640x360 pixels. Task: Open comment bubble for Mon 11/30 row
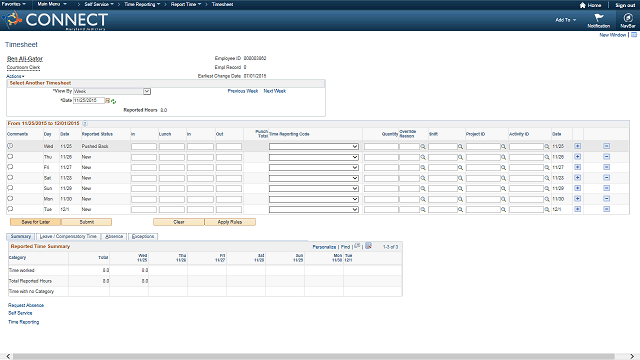(x=10, y=198)
